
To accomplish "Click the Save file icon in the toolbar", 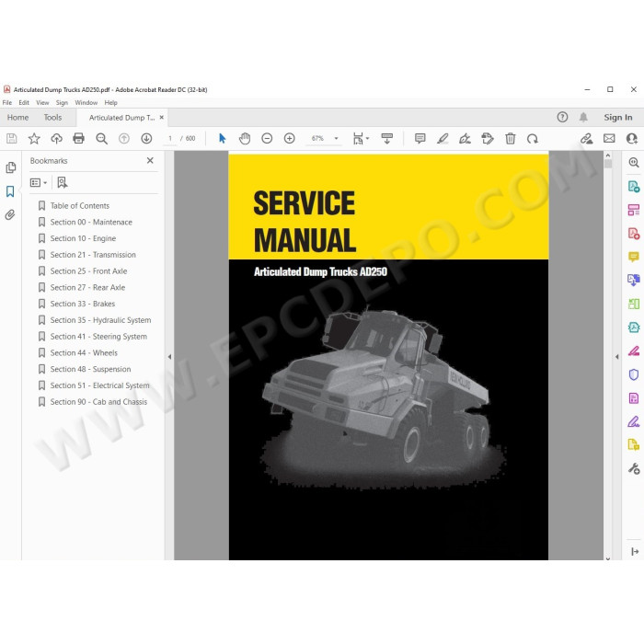I will 11,139.
